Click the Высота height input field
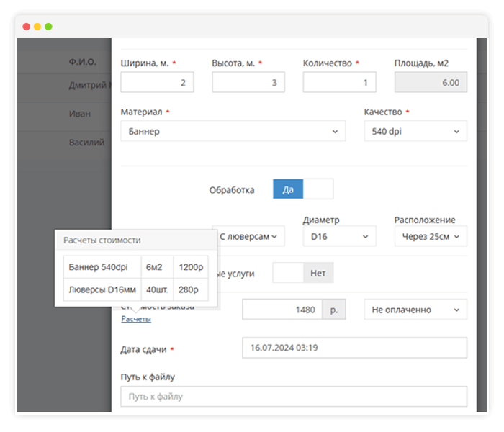 pyautogui.click(x=248, y=82)
